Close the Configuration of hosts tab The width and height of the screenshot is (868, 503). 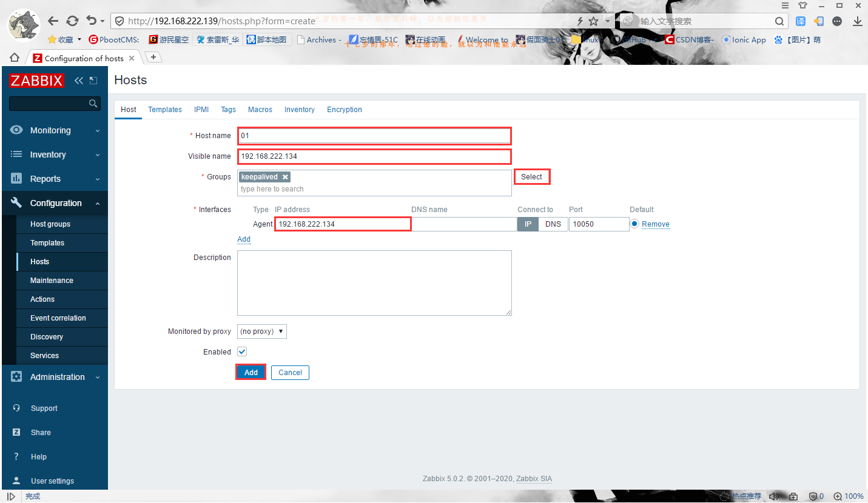pyautogui.click(x=132, y=58)
